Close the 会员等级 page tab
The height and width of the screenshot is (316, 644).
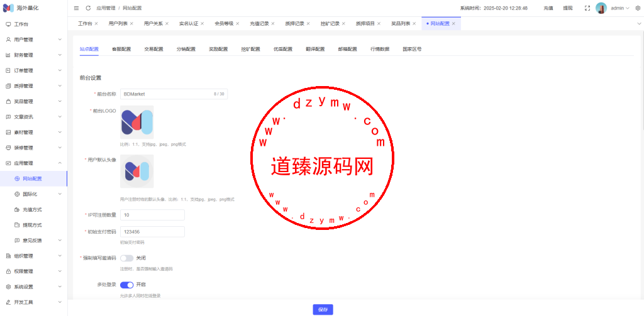click(237, 24)
